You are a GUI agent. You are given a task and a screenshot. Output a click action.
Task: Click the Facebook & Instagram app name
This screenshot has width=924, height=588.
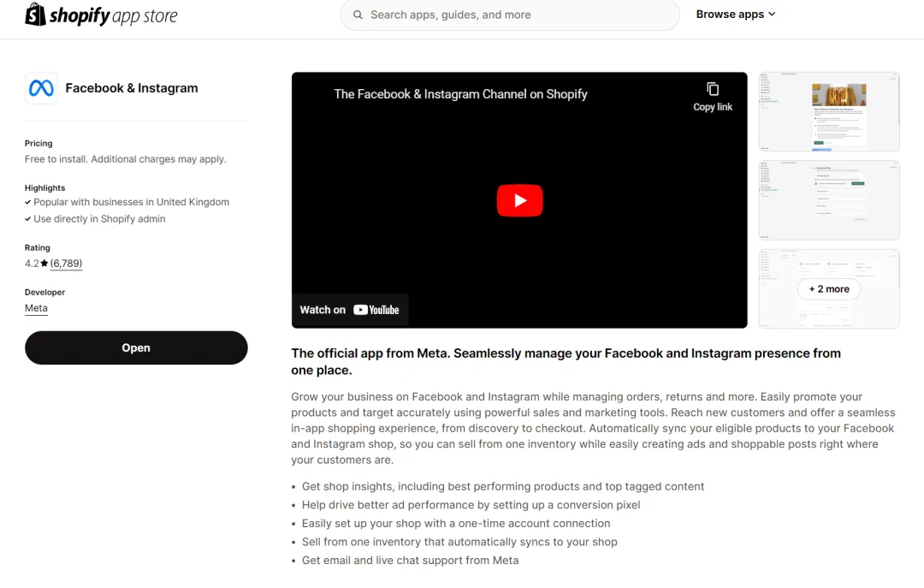click(x=132, y=88)
